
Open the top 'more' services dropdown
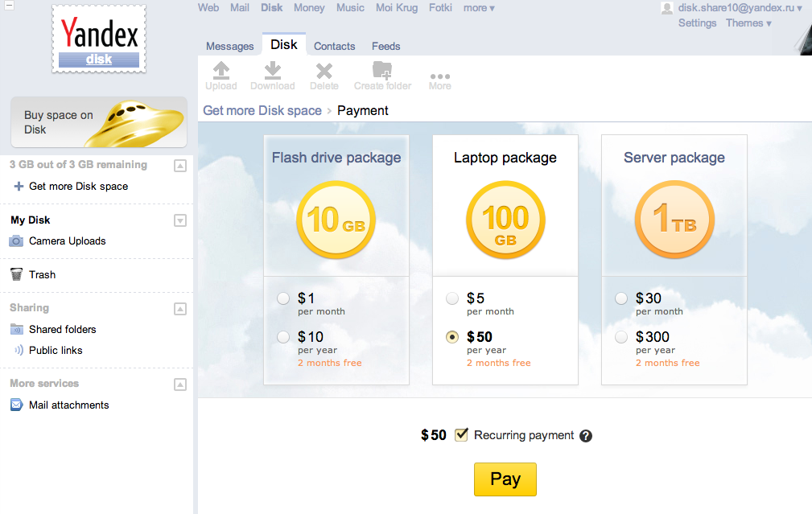point(479,8)
